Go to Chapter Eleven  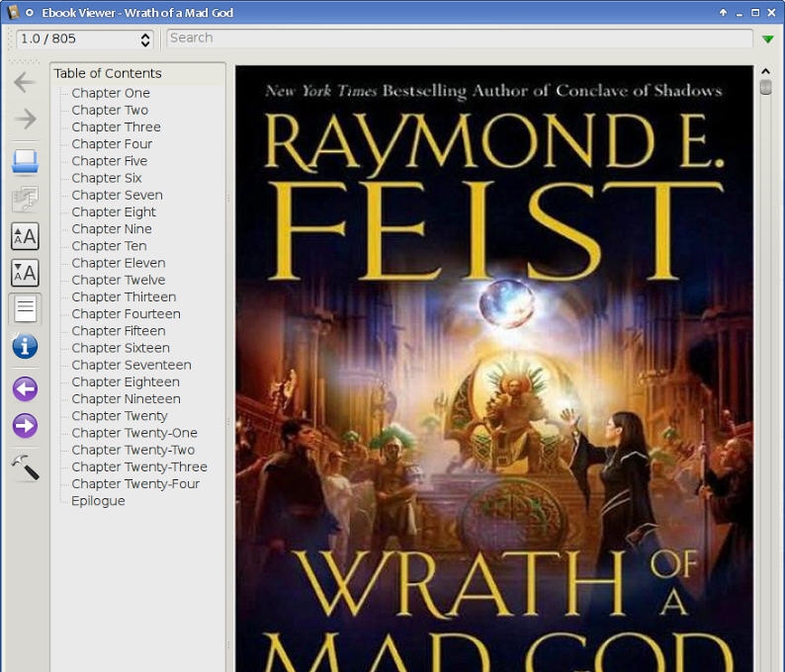click(119, 263)
